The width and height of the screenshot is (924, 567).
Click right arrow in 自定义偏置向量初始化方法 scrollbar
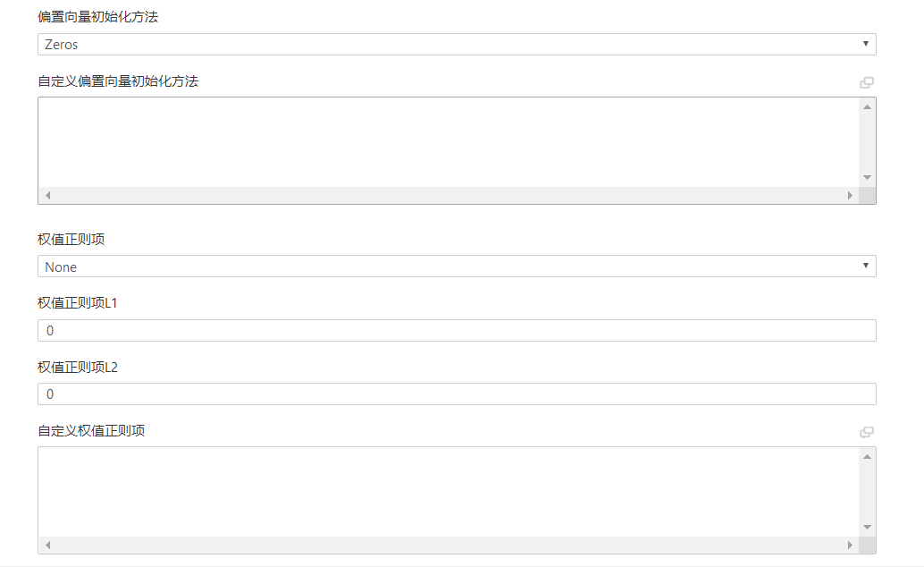pos(850,195)
